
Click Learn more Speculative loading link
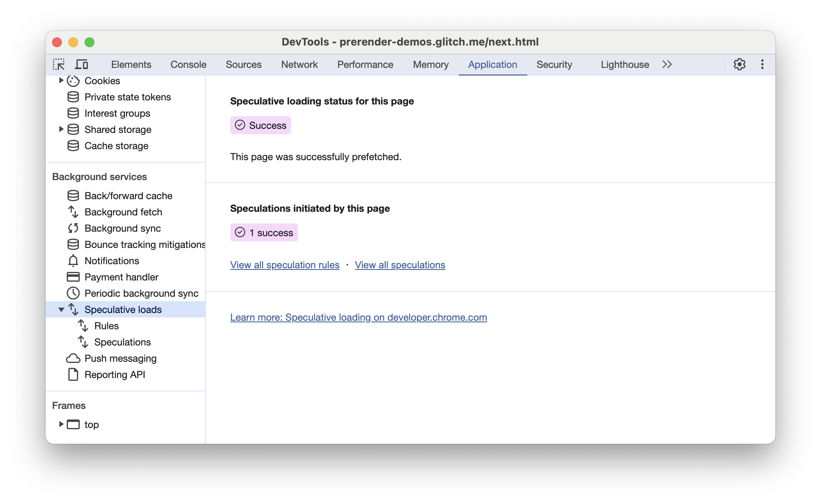pyautogui.click(x=358, y=317)
